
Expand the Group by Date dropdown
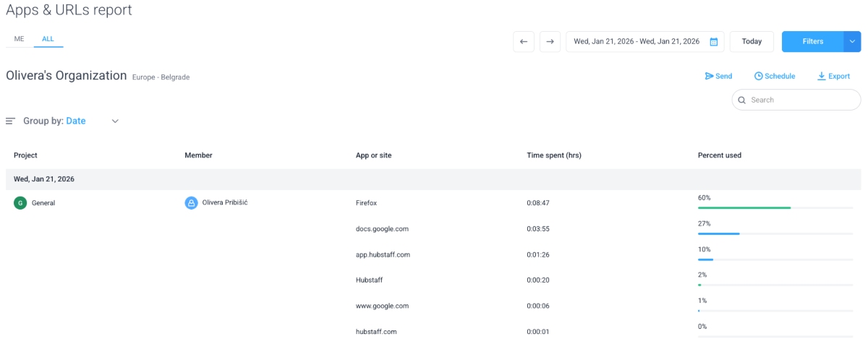[115, 121]
